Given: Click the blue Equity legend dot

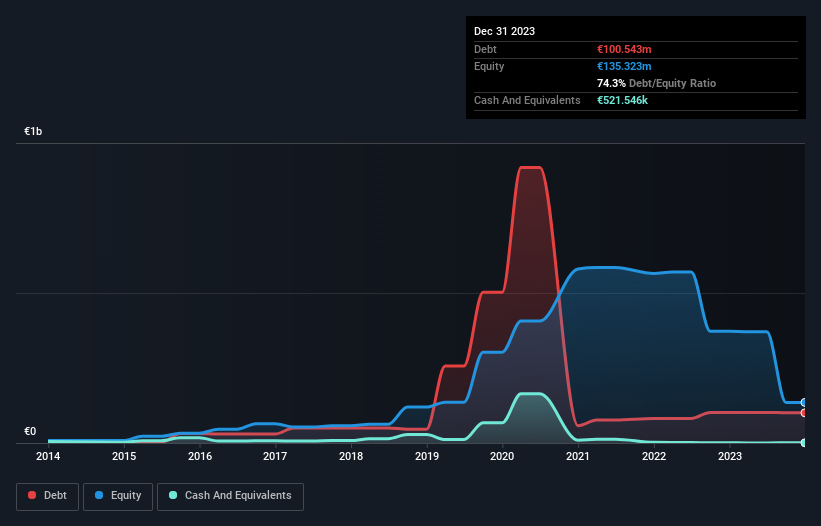Looking at the screenshot, I should point(99,495).
